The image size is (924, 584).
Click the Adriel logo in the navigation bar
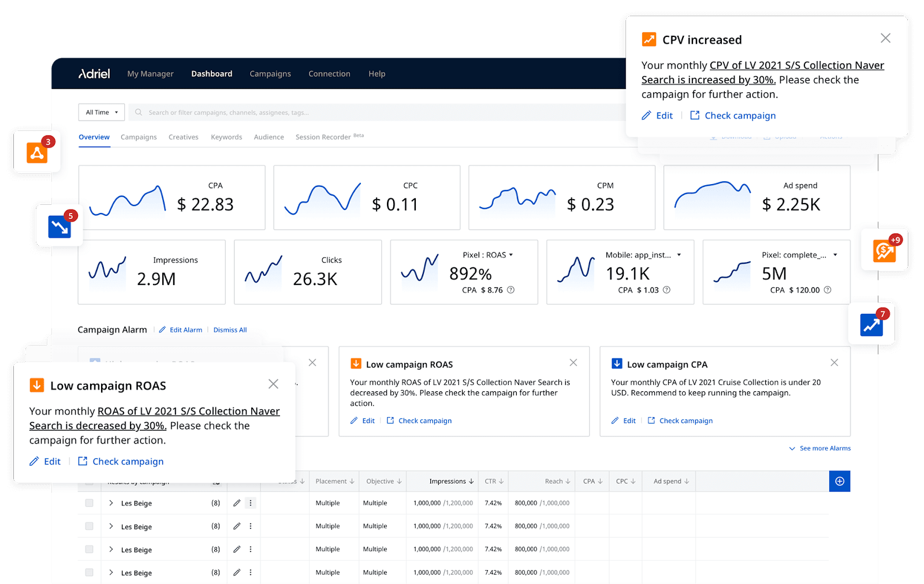point(94,73)
